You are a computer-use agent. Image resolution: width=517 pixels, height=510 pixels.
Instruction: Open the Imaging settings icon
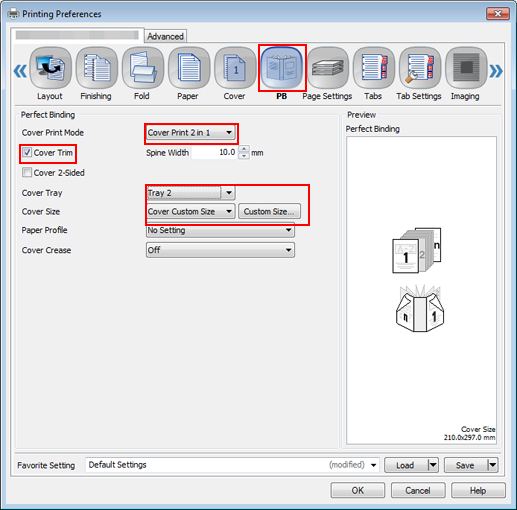(466, 68)
